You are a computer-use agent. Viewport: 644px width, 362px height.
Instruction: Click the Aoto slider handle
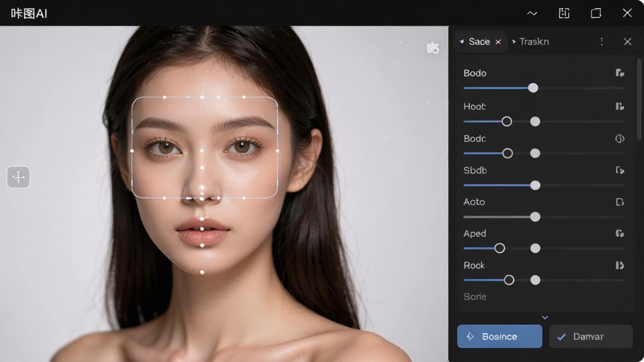point(535,217)
